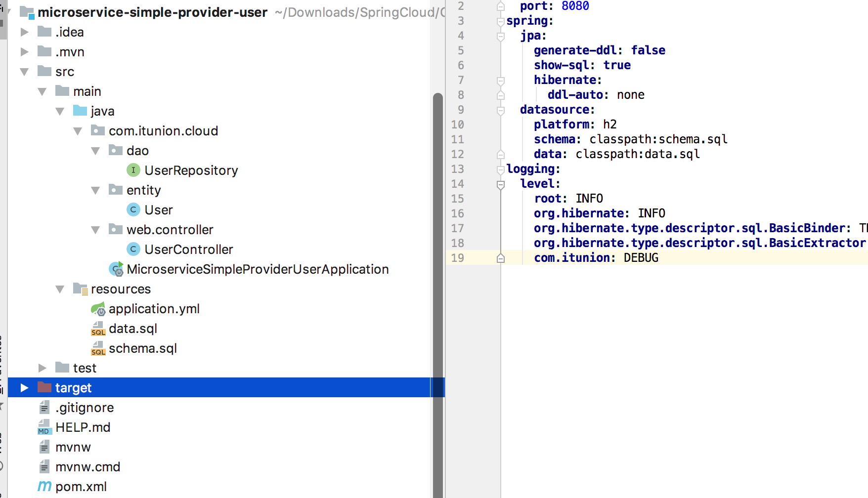
Task: Click the dao package icon
Action: click(x=116, y=150)
